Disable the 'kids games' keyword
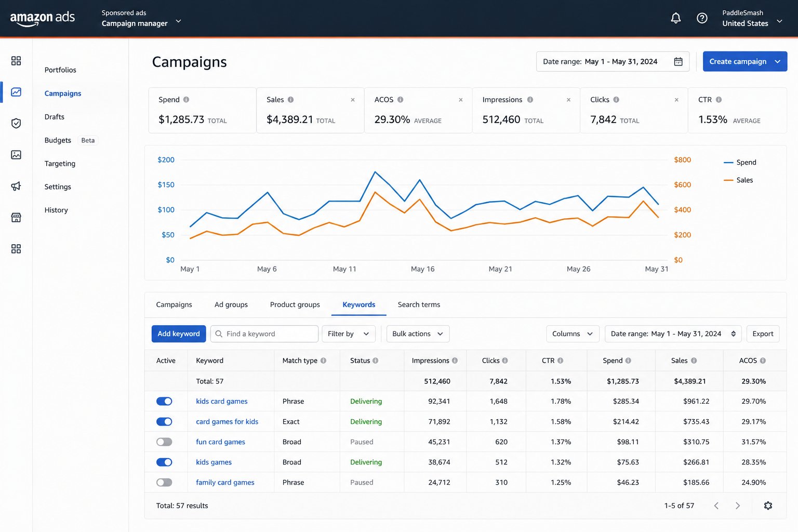 click(164, 462)
